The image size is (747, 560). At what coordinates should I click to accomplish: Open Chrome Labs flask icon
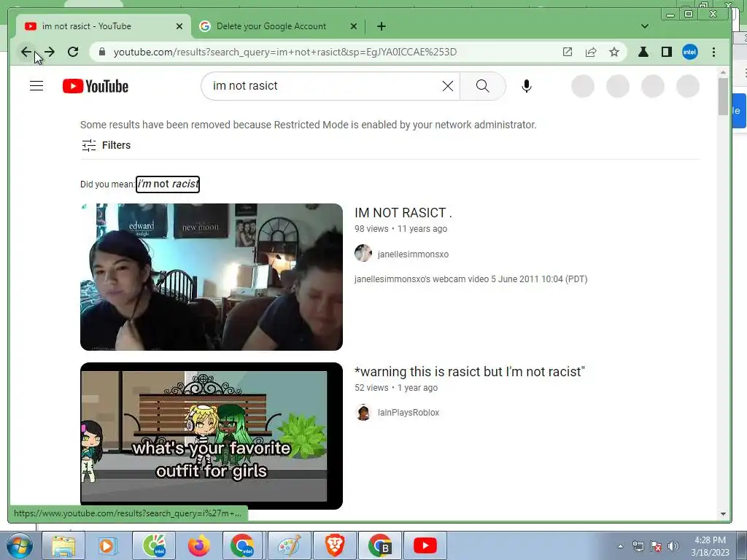coord(643,52)
